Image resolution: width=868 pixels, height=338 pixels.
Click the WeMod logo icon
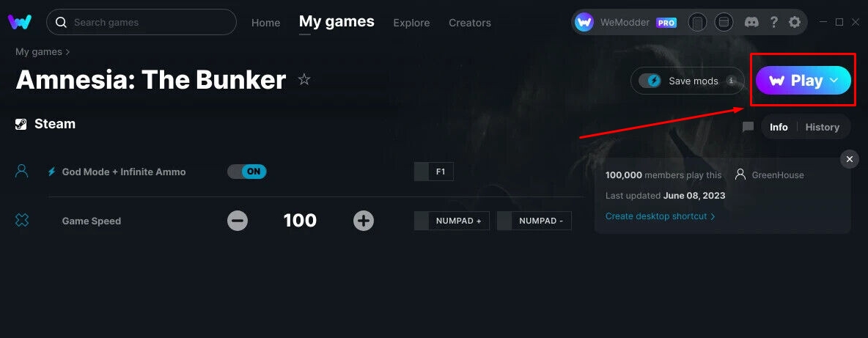point(19,22)
